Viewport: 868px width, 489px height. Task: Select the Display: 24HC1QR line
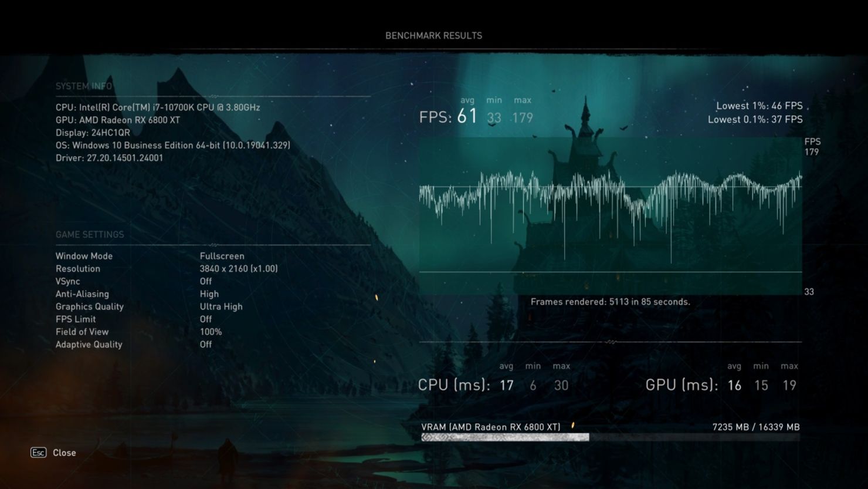click(x=93, y=133)
